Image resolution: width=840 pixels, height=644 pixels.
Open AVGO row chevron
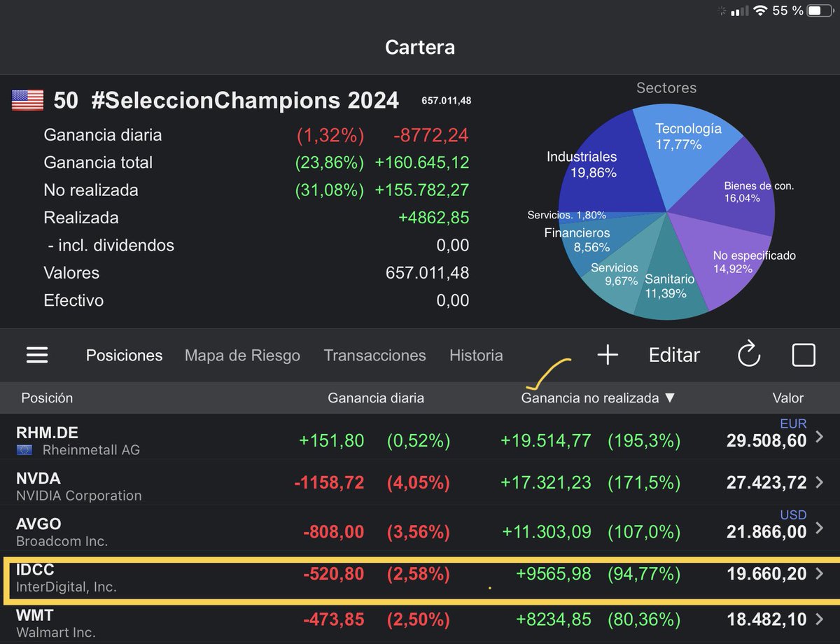pyautogui.click(x=820, y=528)
